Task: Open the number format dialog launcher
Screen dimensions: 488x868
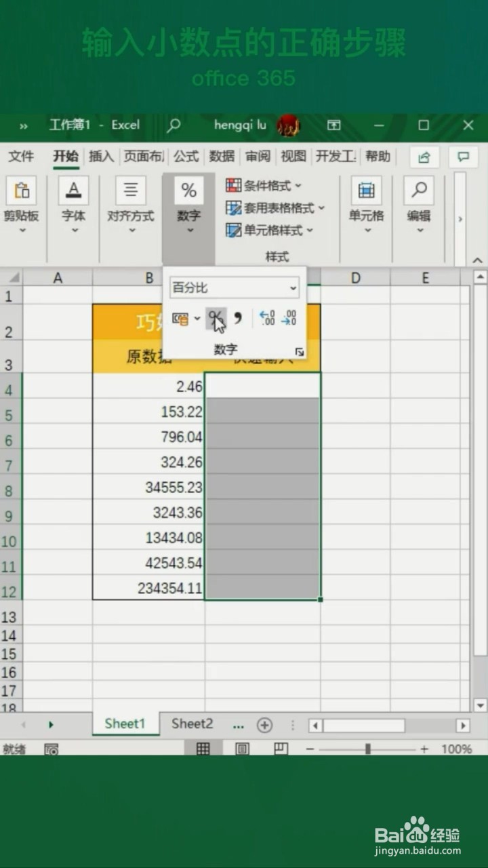Action: tap(300, 352)
